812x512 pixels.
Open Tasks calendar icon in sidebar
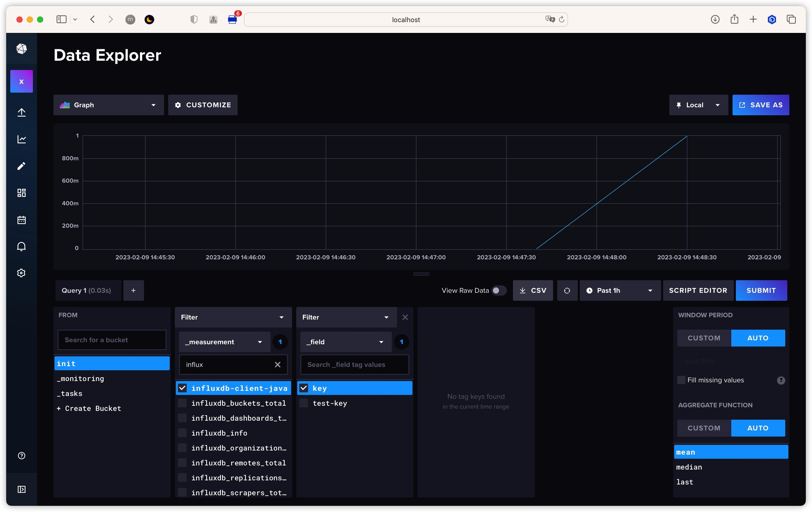[x=22, y=220]
